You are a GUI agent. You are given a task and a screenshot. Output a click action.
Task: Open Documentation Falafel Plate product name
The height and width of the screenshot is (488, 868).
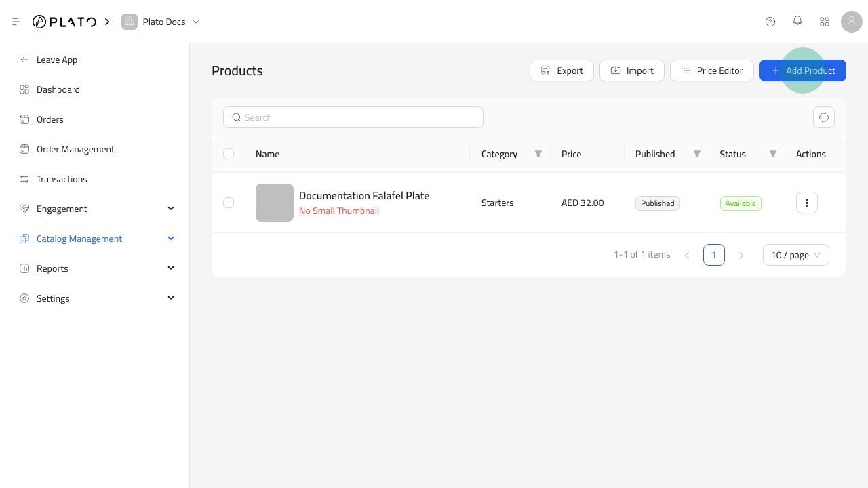364,196
